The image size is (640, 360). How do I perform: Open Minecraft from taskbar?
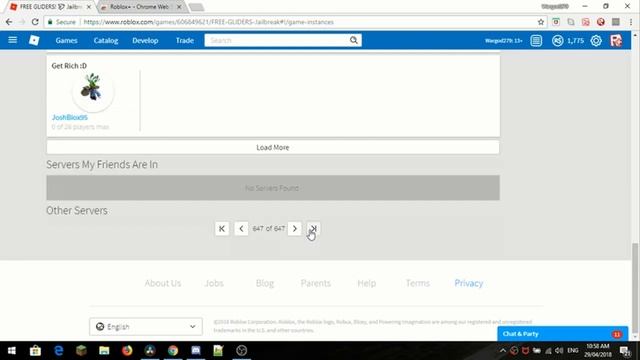(81, 351)
